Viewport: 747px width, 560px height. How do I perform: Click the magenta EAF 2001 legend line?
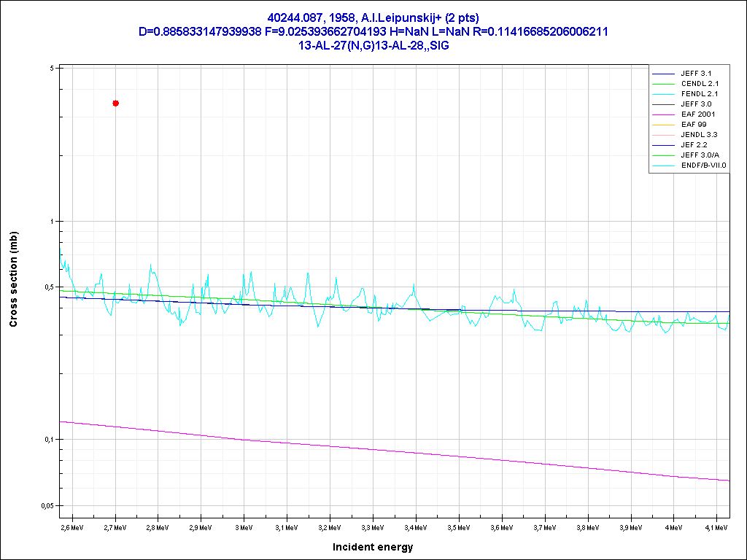pos(663,114)
